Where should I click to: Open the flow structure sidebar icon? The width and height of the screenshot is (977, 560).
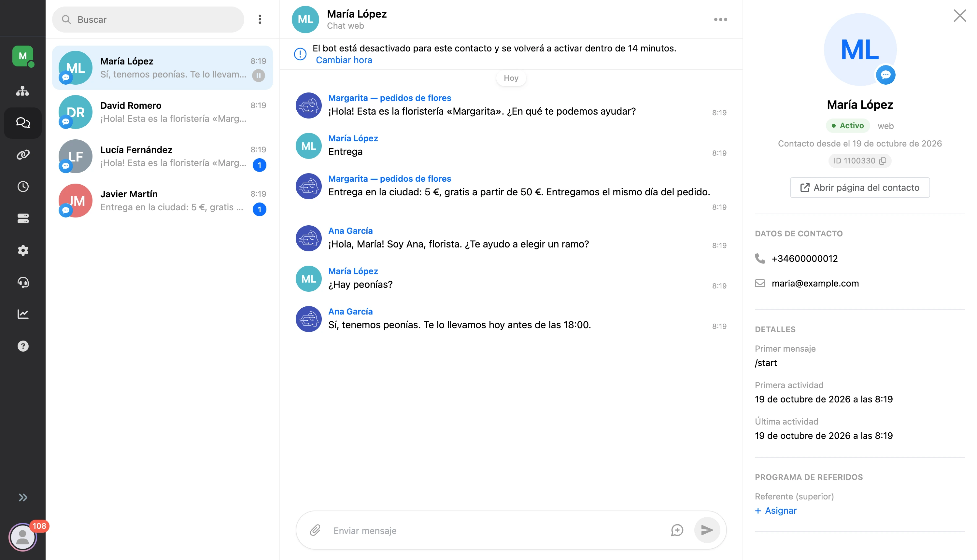pyautogui.click(x=23, y=91)
